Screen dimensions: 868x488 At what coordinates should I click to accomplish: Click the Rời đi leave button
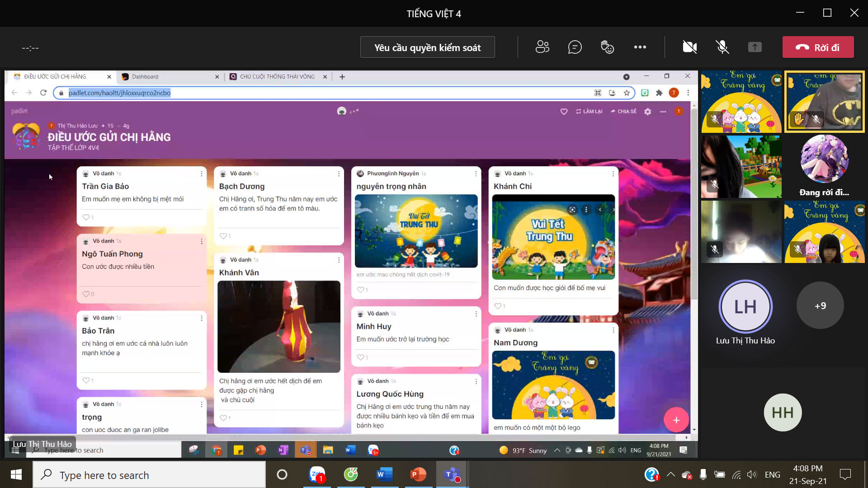[818, 47]
